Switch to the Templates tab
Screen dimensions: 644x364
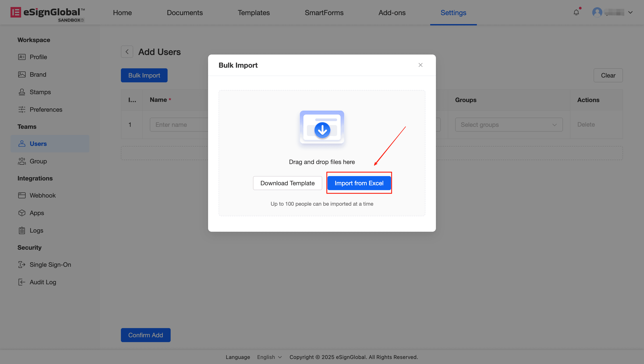(x=253, y=12)
